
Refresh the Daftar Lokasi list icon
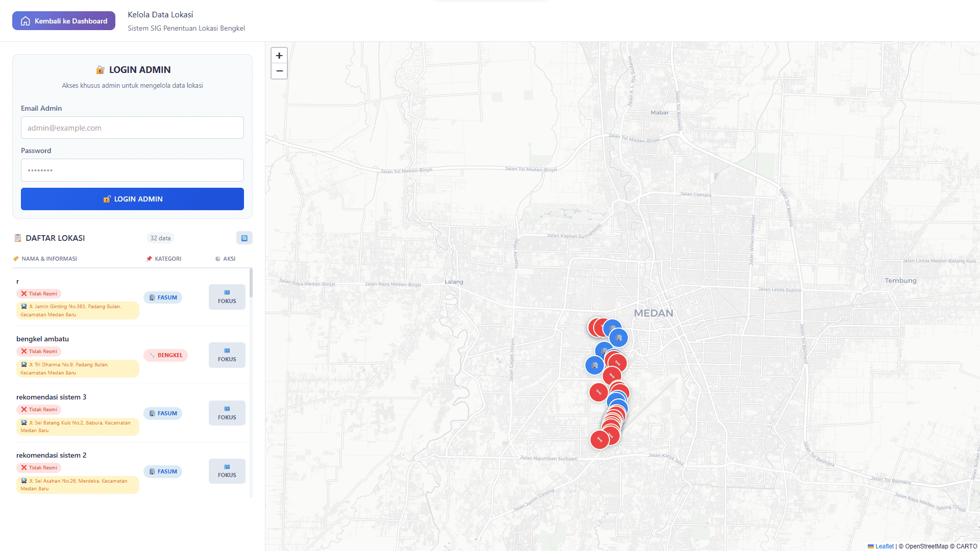click(x=244, y=238)
